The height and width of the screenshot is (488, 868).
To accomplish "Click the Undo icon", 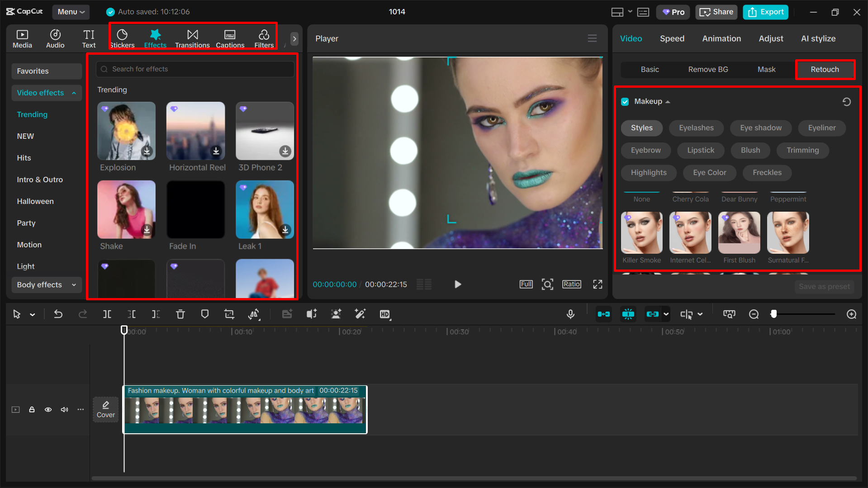I will click(x=58, y=314).
